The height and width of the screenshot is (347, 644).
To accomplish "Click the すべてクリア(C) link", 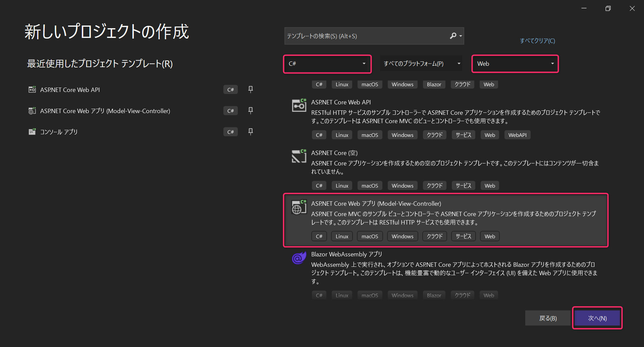I will coord(537,41).
